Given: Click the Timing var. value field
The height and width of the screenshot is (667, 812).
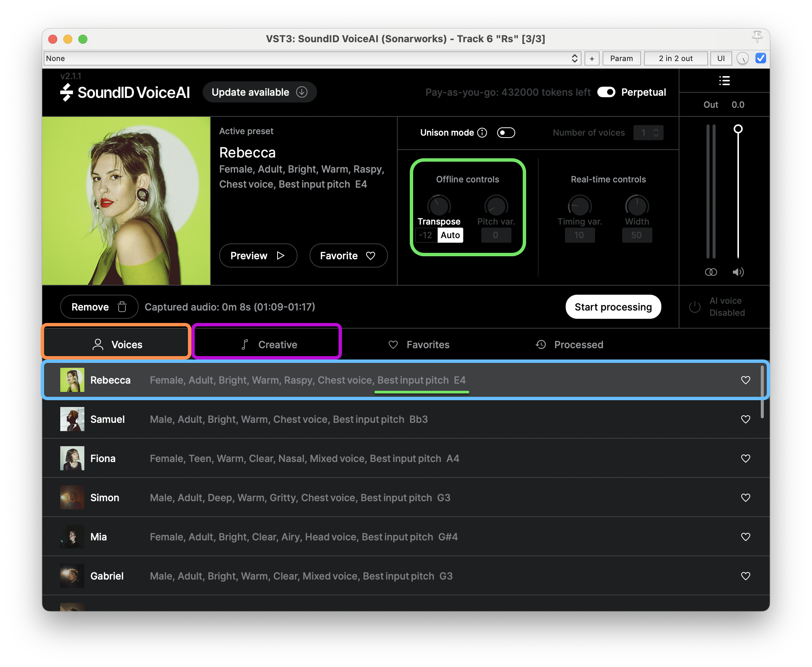Looking at the screenshot, I should [x=579, y=235].
